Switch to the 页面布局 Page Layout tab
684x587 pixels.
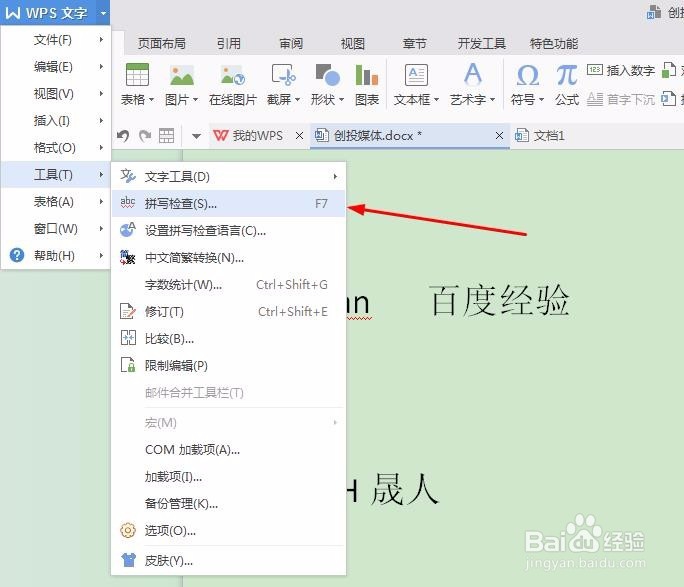click(162, 43)
